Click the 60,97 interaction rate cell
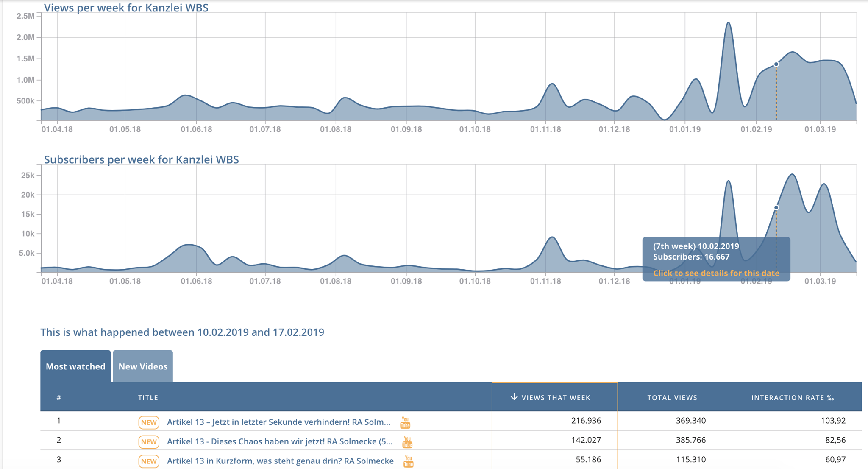 [835, 460]
